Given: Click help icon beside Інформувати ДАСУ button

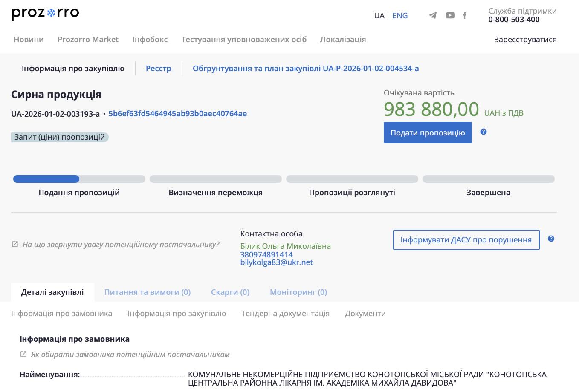Looking at the screenshot, I should tap(551, 239).
